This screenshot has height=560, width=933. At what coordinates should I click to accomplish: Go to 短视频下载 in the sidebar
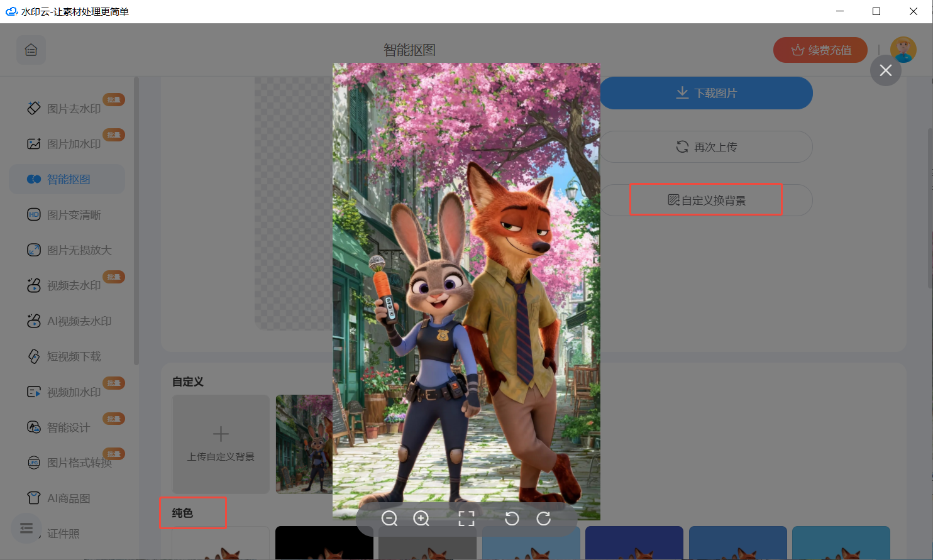tap(73, 356)
